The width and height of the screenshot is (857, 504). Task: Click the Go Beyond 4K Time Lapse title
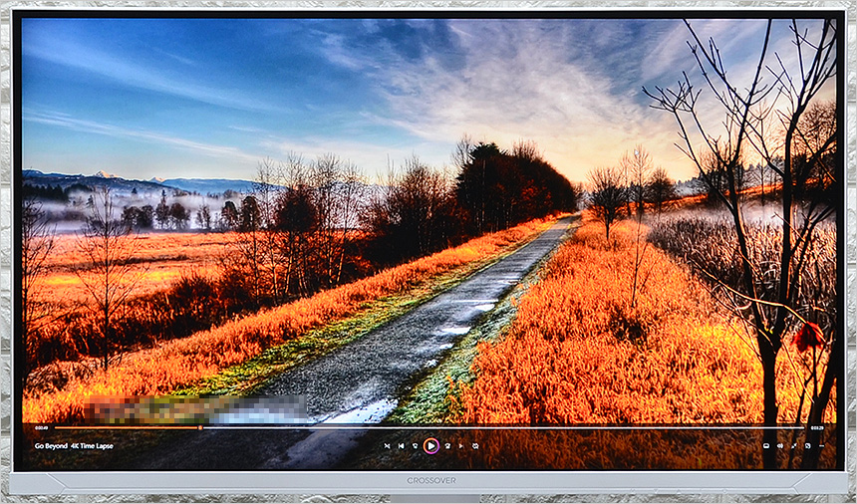tap(74, 446)
